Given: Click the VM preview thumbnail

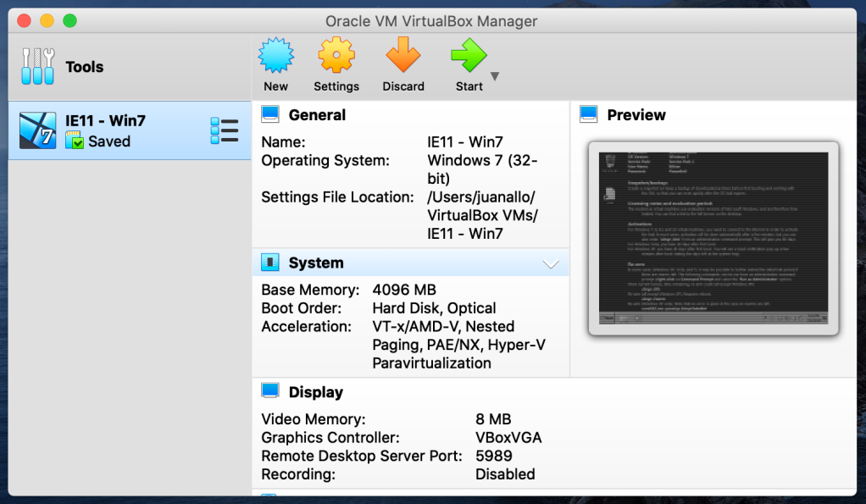Looking at the screenshot, I should pyautogui.click(x=713, y=239).
